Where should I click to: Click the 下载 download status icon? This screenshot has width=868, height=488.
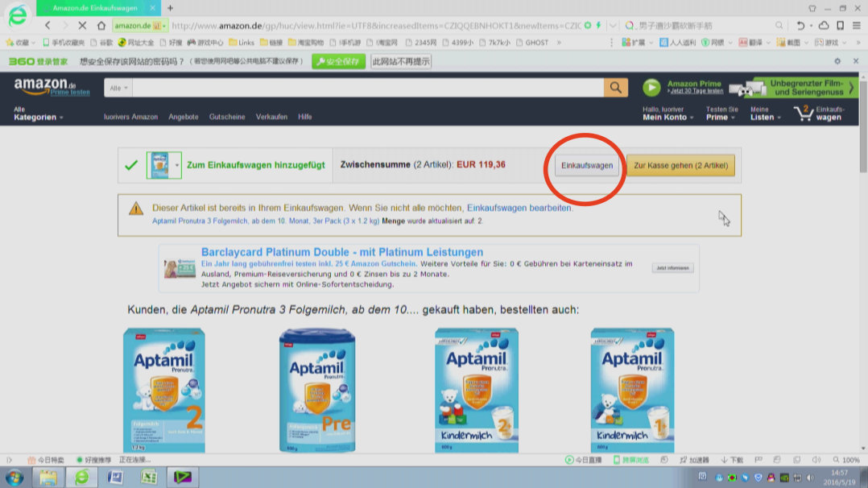pos(732,460)
